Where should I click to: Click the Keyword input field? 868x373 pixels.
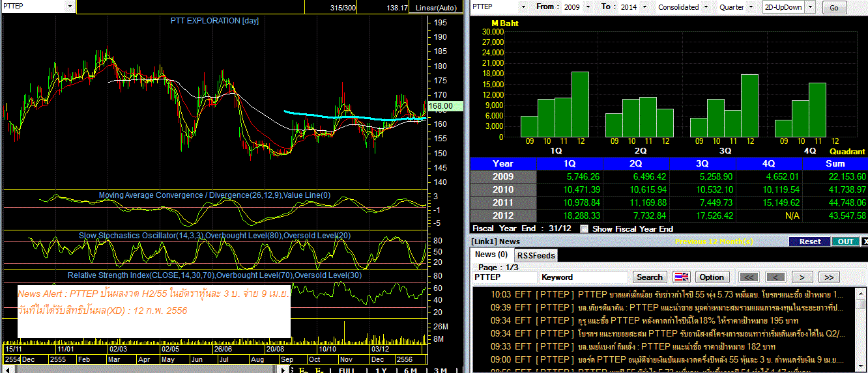click(584, 277)
